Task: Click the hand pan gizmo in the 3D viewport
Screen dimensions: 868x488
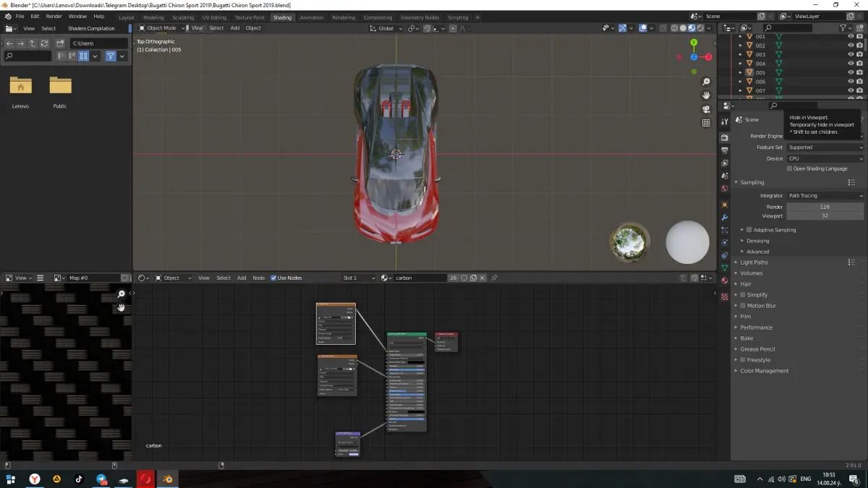Action: tap(706, 95)
